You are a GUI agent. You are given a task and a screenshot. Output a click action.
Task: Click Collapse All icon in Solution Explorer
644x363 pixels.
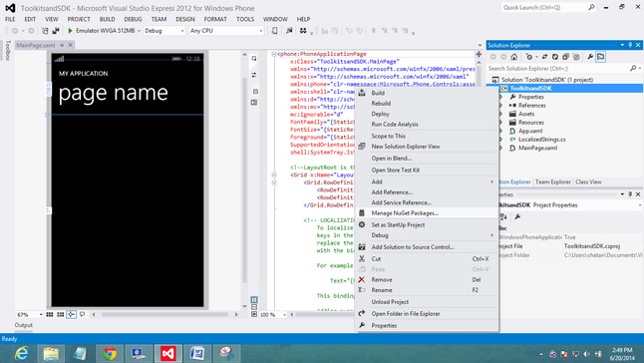(565, 57)
